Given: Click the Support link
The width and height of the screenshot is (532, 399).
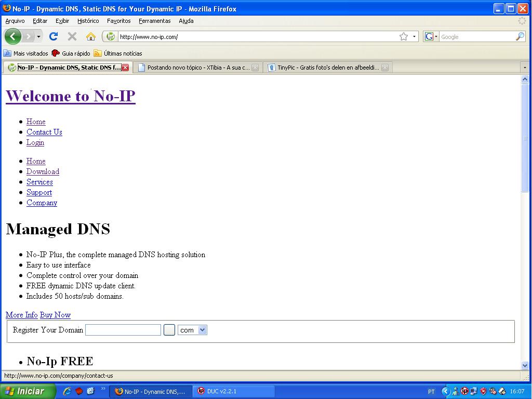Looking at the screenshot, I should click(39, 192).
